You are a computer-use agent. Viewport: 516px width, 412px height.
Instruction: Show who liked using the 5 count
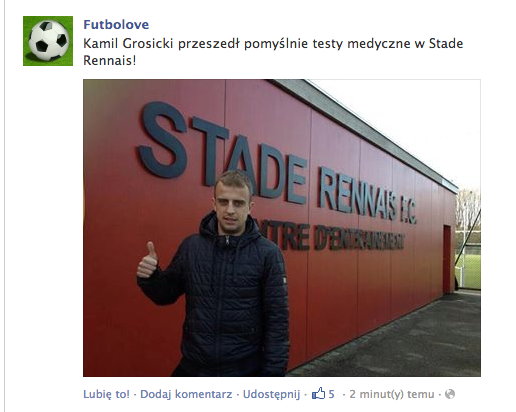coord(331,394)
